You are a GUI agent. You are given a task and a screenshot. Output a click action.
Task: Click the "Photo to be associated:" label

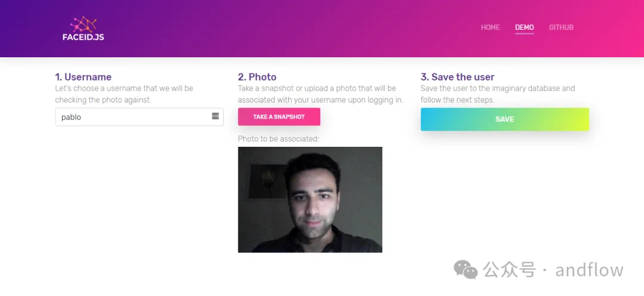(x=278, y=139)
